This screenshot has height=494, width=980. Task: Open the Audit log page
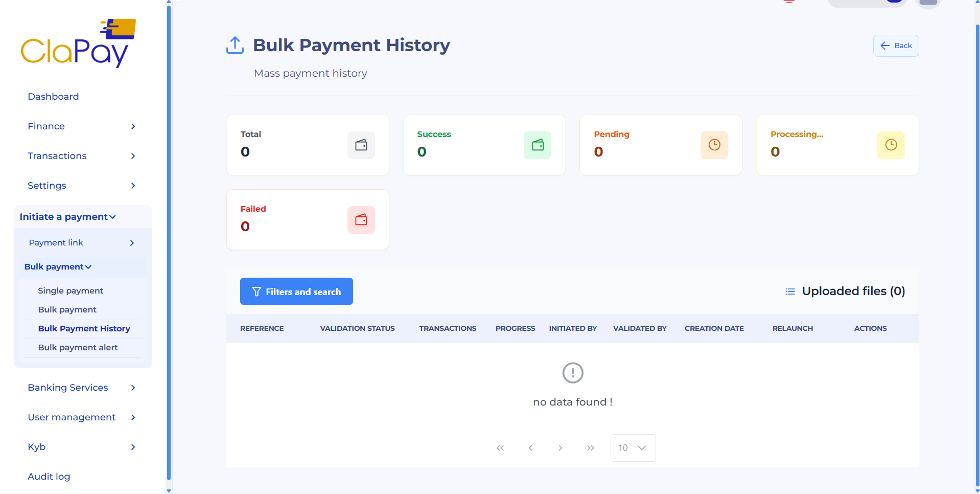coord(49,476)
